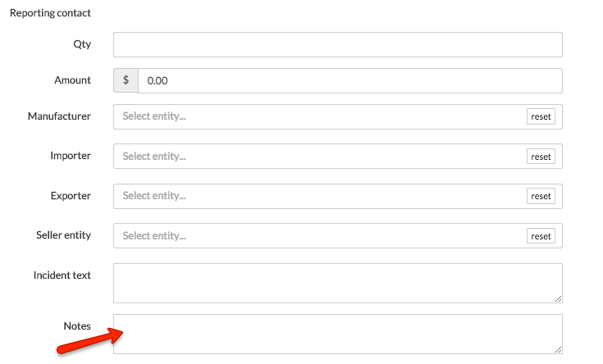Viewport: 603px width, 364px height.
Task: Click the Qty field label
Action: [82, 44]
